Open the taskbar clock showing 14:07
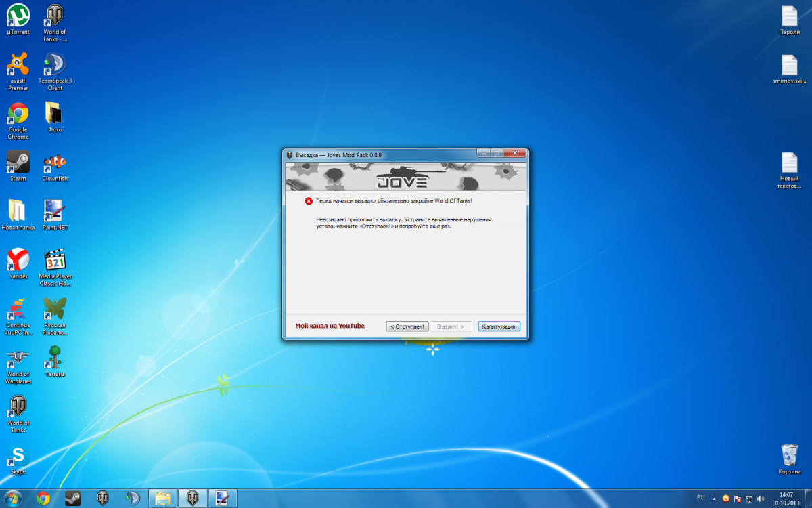Viewport: 812px width, 508px height. [786, 499]
